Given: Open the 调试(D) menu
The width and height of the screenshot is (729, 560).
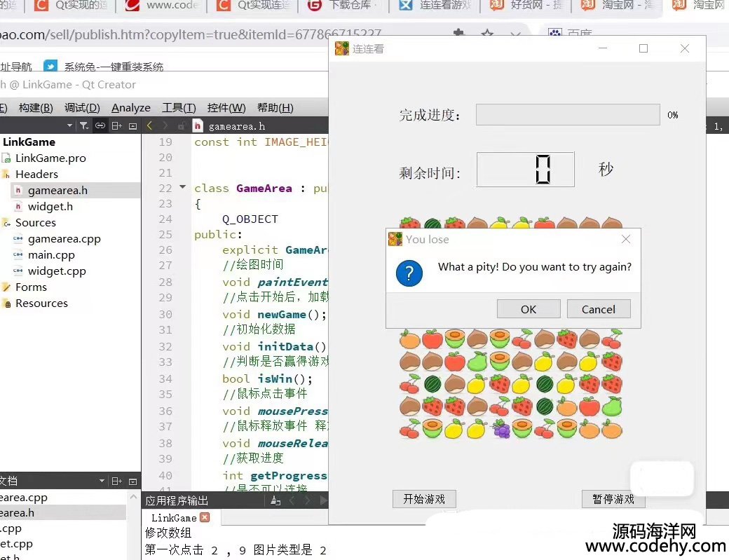Looking at the screenshot, I should pyautogui.click(x=82, y=108).
